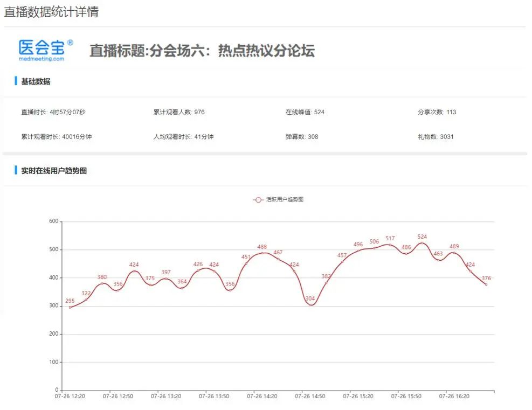Click the 直播标题 livestream title text
Screen dimensions: 532x410
(x=202, y=51)
